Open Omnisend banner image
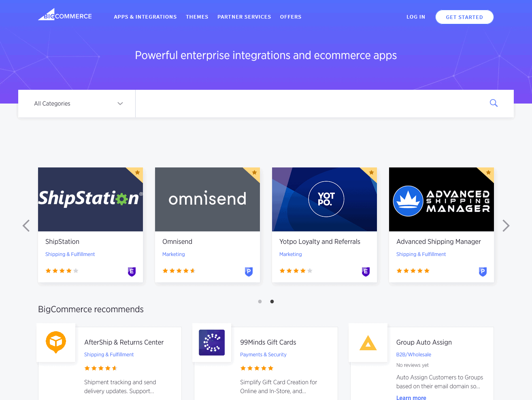The width and height of the screenshot is (532, 400). 207,199
